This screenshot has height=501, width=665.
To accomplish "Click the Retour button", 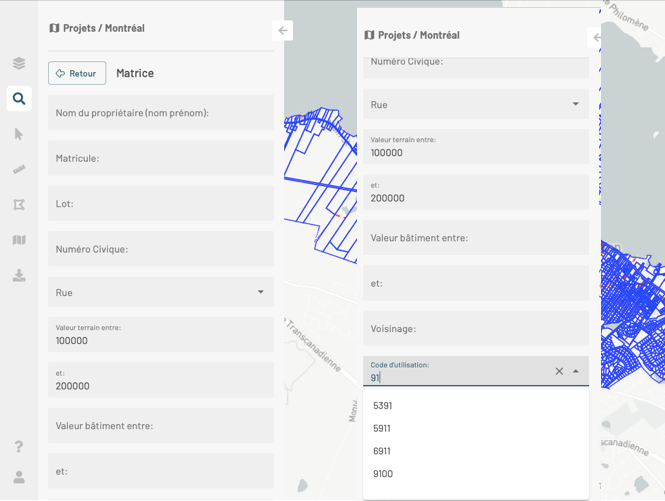I will pyautogui.click(x=77, y=73).
